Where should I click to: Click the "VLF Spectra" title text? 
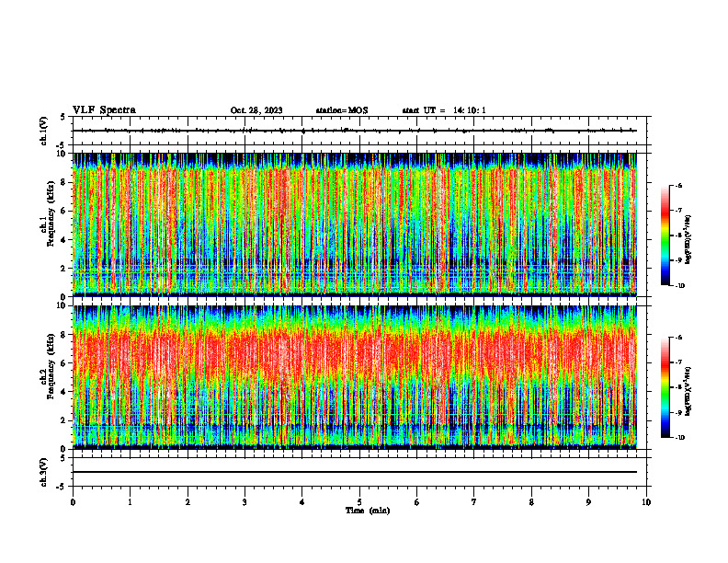click(104, 109)
